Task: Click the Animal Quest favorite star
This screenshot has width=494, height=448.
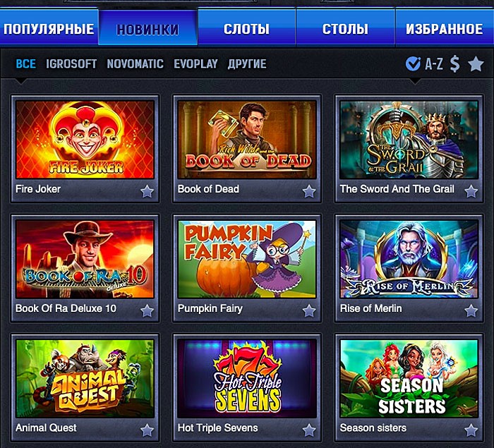Action: pyautogui.click(x=147, y=430)
